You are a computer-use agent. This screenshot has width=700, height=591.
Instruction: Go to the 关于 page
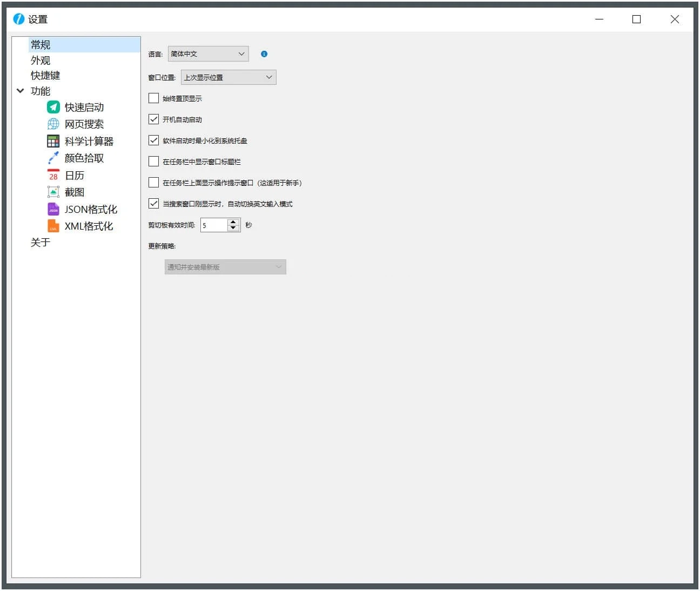[41, 243]
